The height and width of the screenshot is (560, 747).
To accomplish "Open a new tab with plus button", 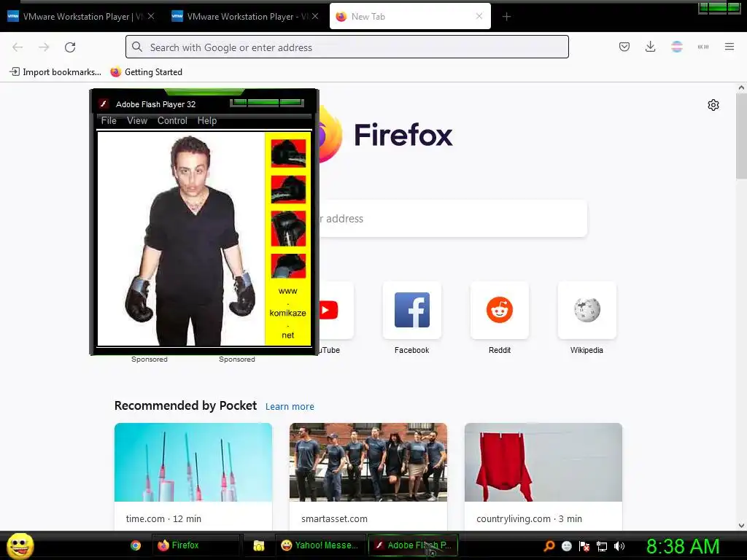I will [x=506, y=17].
